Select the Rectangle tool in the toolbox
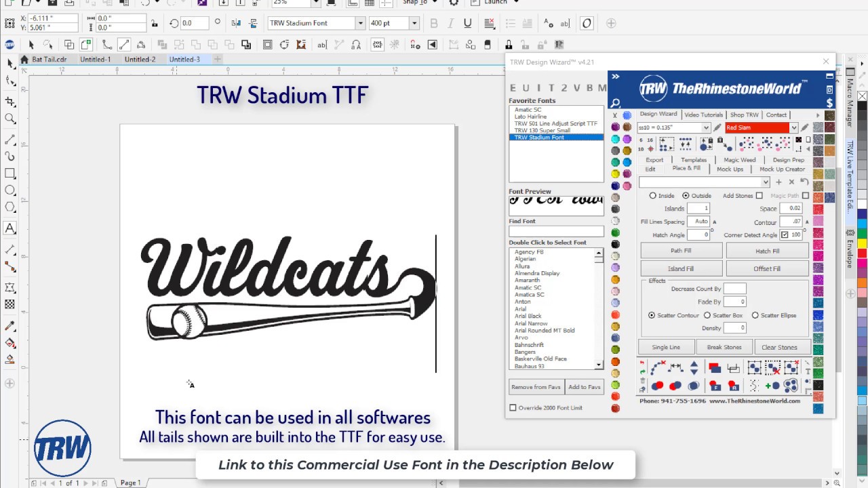The height and width of the screenshot is (488, 868). point(9,174)
